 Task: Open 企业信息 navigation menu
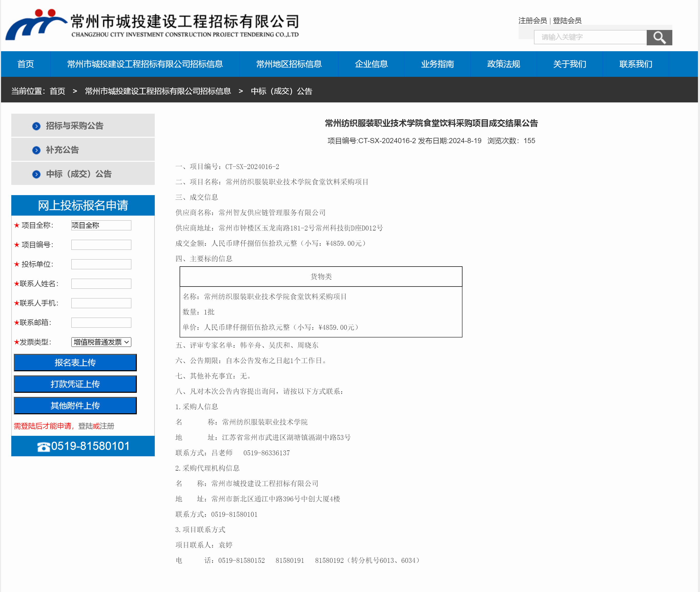[371, 64]
